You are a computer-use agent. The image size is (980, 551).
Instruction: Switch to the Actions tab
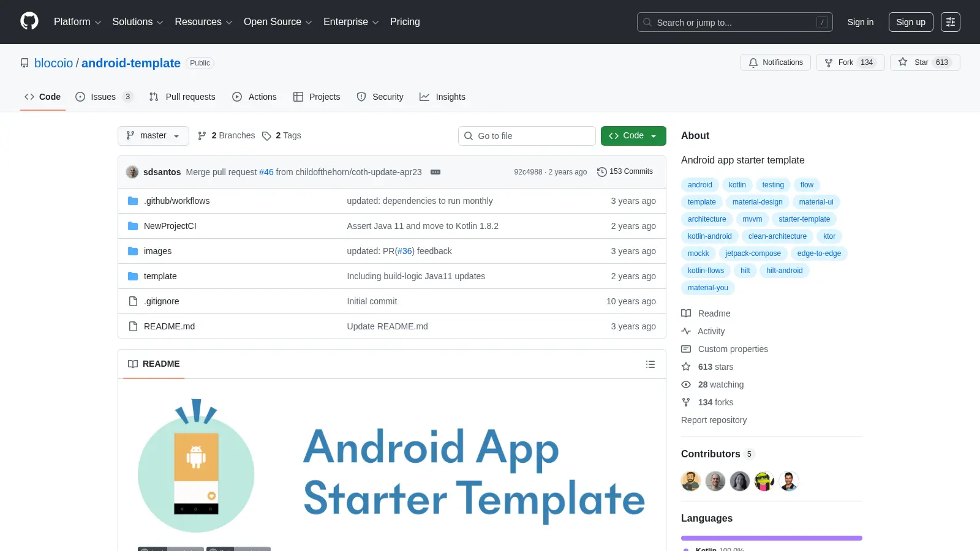click(x=255, y=97)
